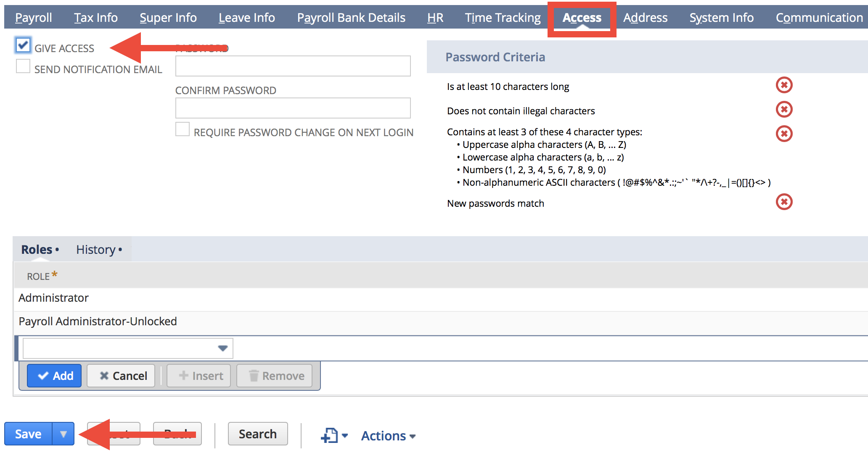868x453 pixels.
Task: Click the red X beside New passwords match
Action: (x=784, y=202)
